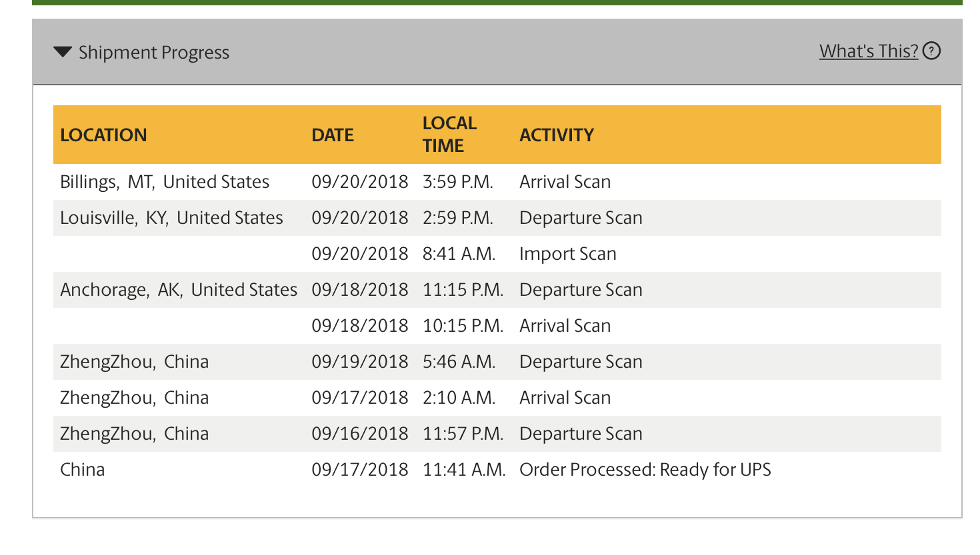The height and width of the screenshot is (555, 980).
Task: Click the Shipment Progress section title
Action: [154, 53]
